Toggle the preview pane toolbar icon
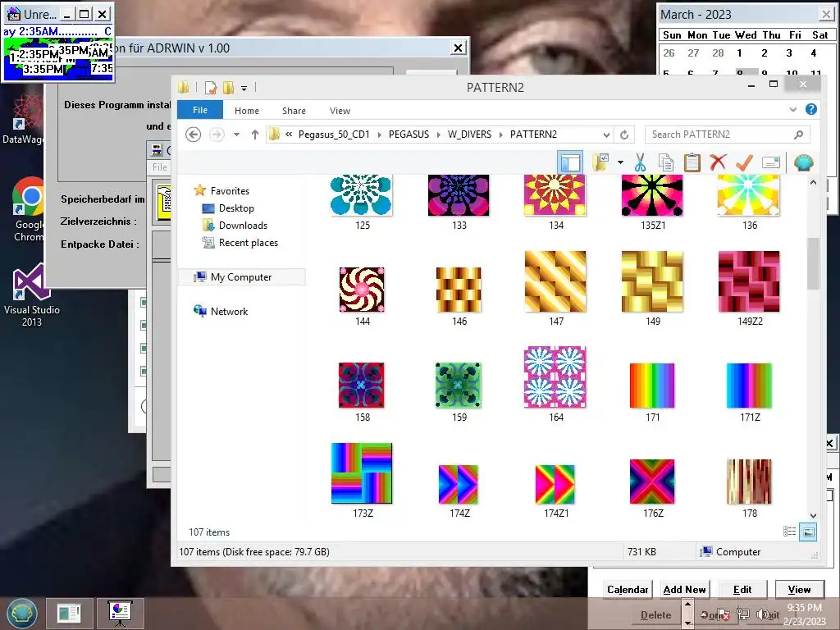 pyautogui.click(x=570, y=162)
